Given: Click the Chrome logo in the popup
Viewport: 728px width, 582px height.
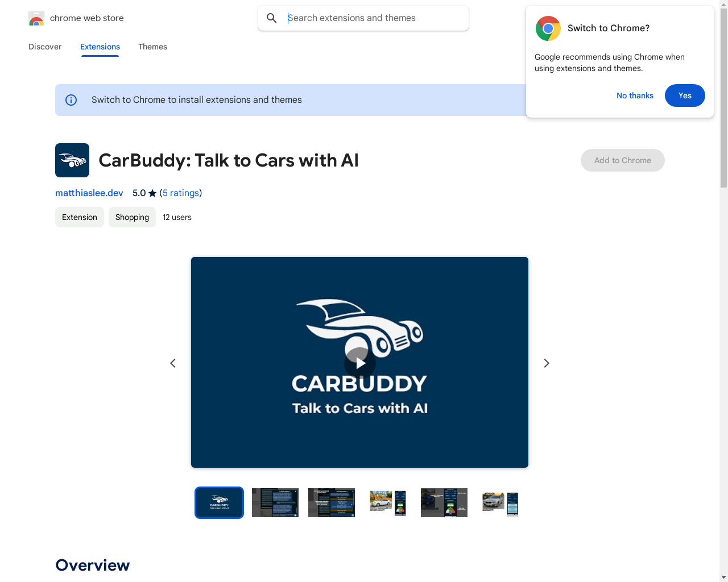Looking at the screenshot, I should click(x=548, y=28).
